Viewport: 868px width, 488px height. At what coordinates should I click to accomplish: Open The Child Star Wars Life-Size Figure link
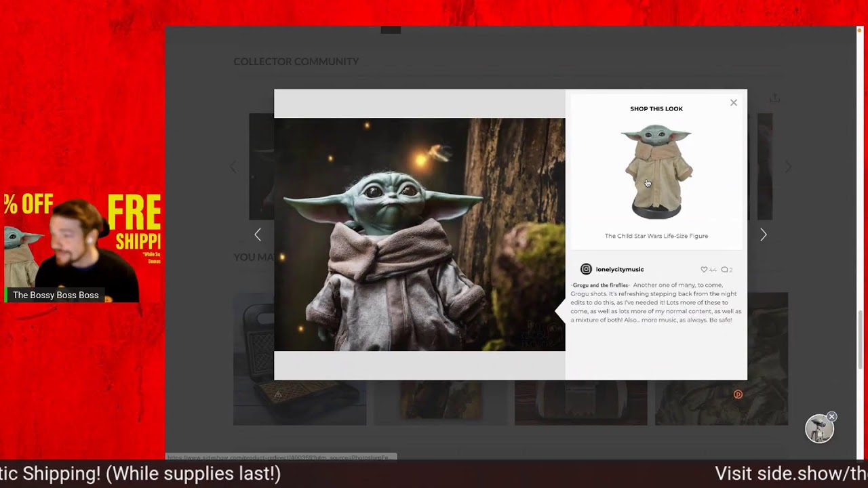click(656, 236)
